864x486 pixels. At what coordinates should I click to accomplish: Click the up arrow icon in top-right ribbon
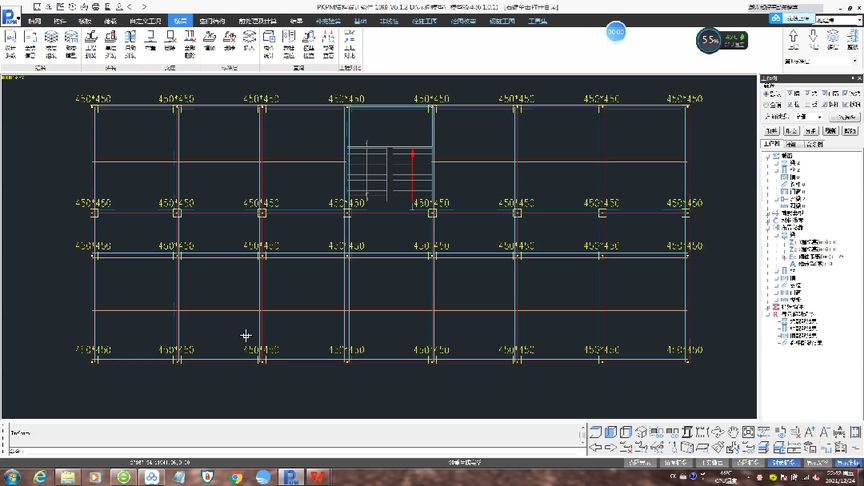point(793,40)
